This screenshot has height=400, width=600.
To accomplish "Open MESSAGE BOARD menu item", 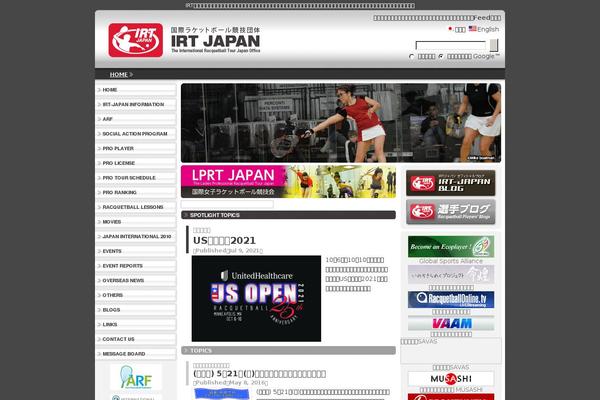I will pos(136,354).
